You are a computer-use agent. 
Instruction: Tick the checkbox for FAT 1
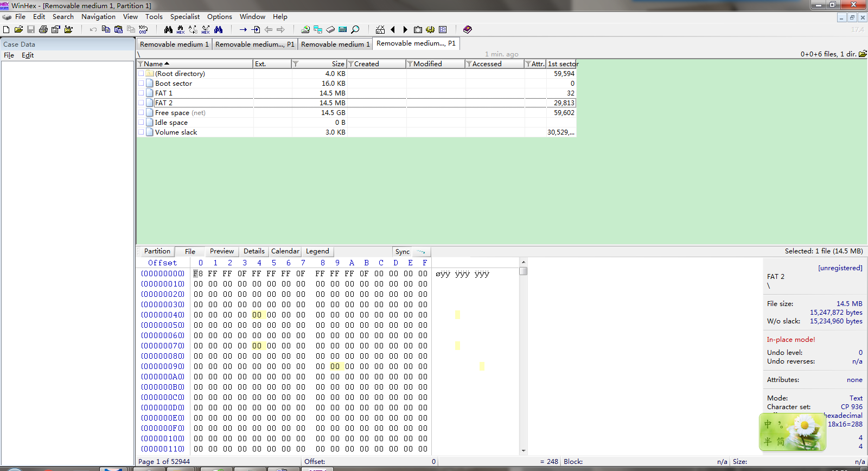point(141,93)
